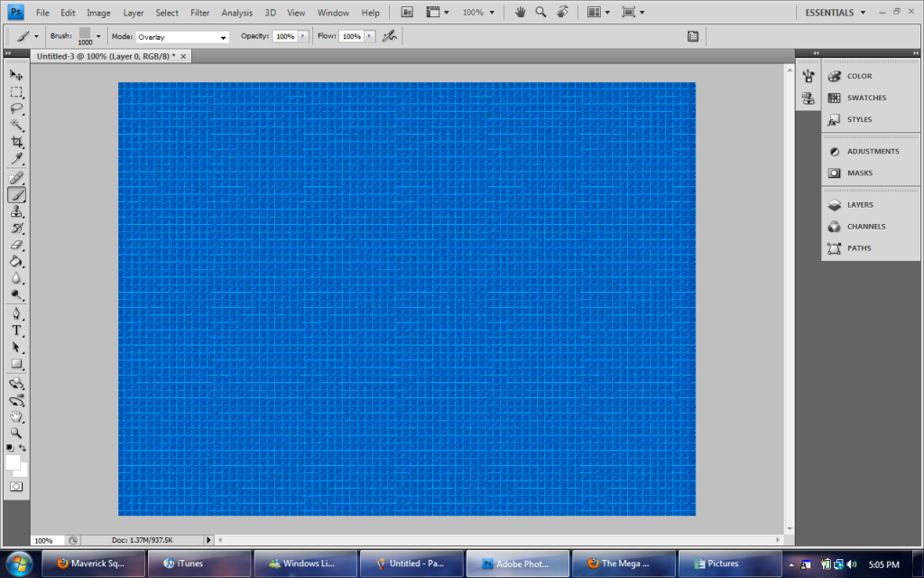This screenshot has width=924, height=578.
Task: Activate the Crop tool
Action: [x=16, y=143]
